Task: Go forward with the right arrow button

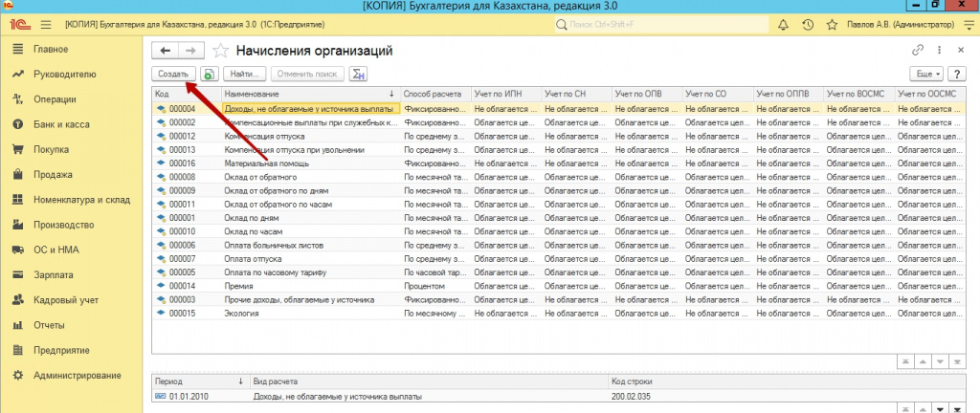Action: pyautogui.click(x=191, y=51)
